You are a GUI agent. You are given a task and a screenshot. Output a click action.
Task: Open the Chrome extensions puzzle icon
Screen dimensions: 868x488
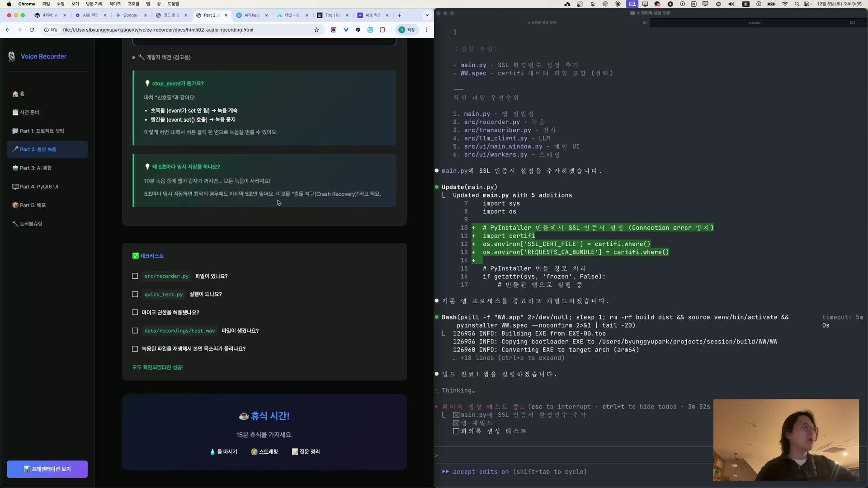[382, 30]
